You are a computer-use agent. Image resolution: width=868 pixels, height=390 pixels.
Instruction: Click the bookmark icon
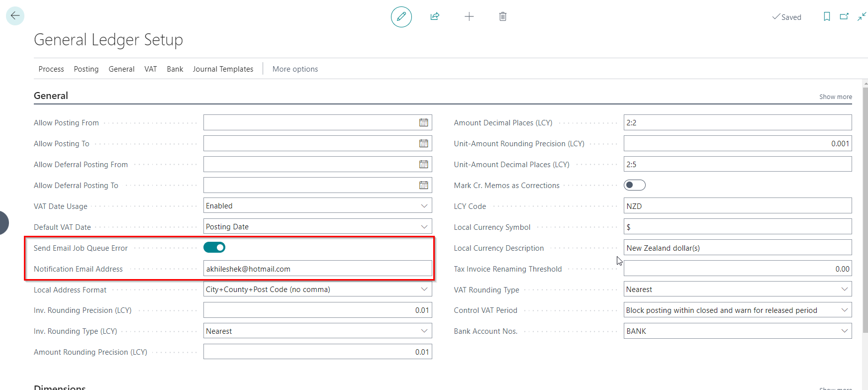(827, 17)
